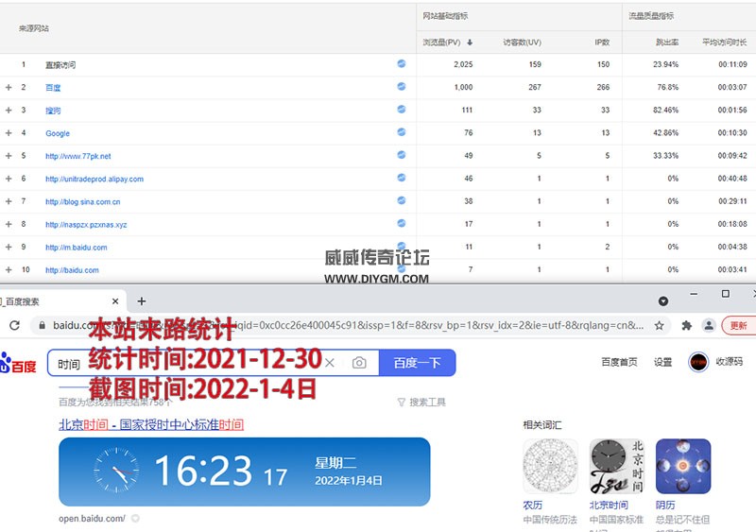Reload the Baidu page
Image resolution: width=756 pixels, height=532 pixels.
point(14,326)
